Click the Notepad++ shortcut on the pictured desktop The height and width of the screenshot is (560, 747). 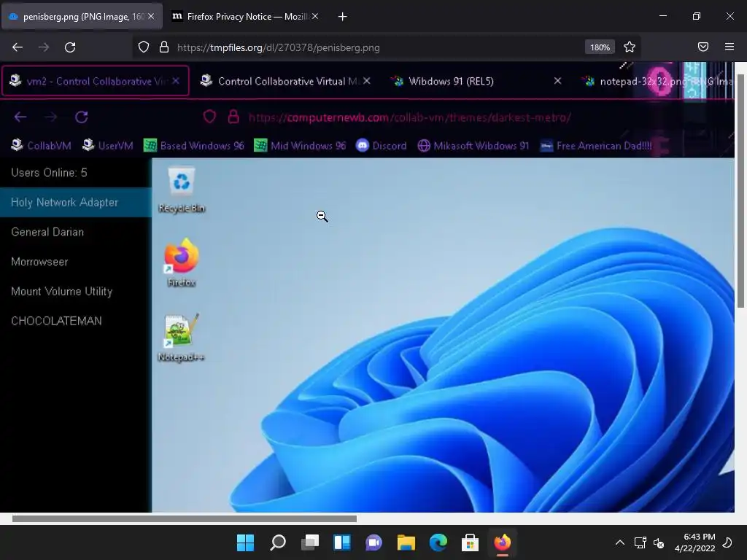pyautogui.click(x=181, y=338)
